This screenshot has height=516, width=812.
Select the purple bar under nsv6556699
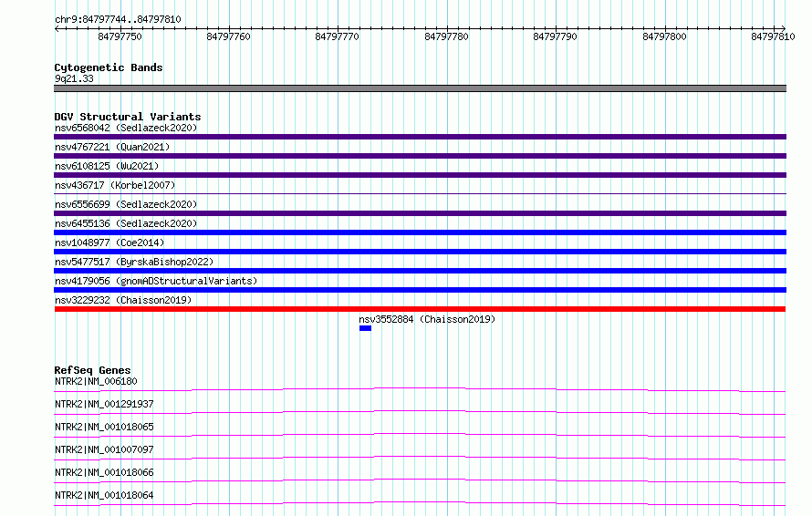pyautogui.click(x=420, y=213)
